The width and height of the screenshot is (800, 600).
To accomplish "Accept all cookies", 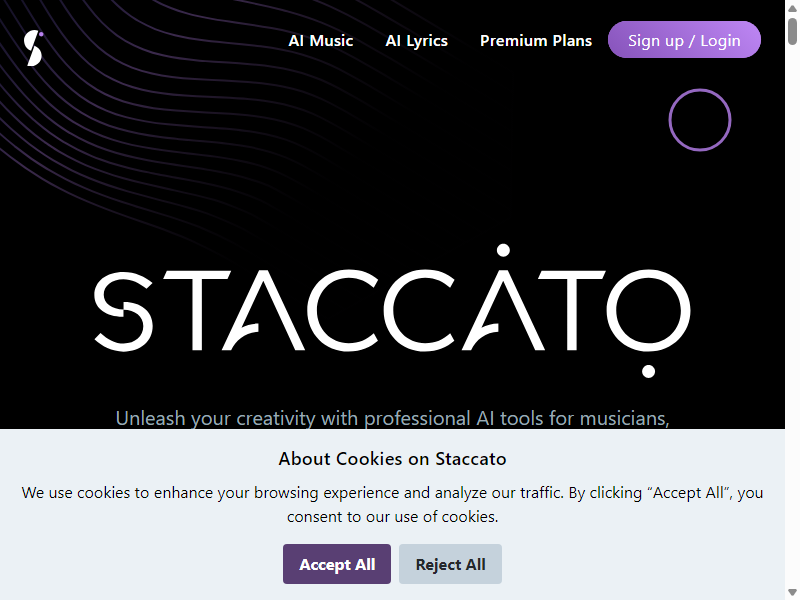I will point(337,564).
